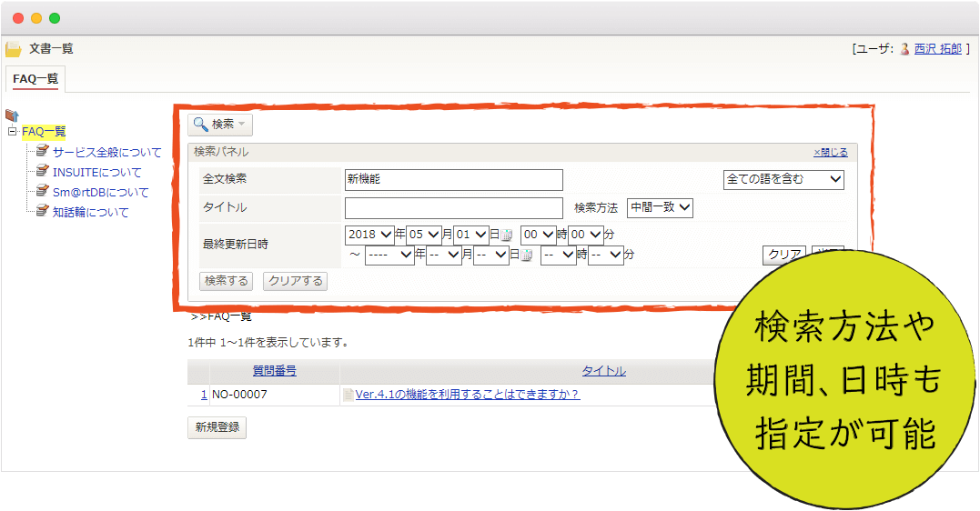The width and height of the screenshot is (980, 511).
Task: Open the 検索 dropdown button with magnifier
Action: coord(220,125)
